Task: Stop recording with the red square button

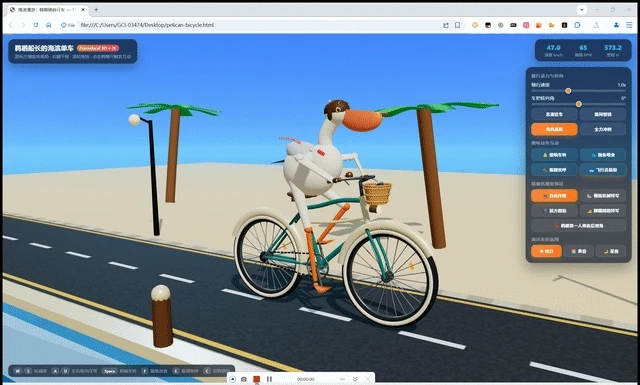Action: 256,379
